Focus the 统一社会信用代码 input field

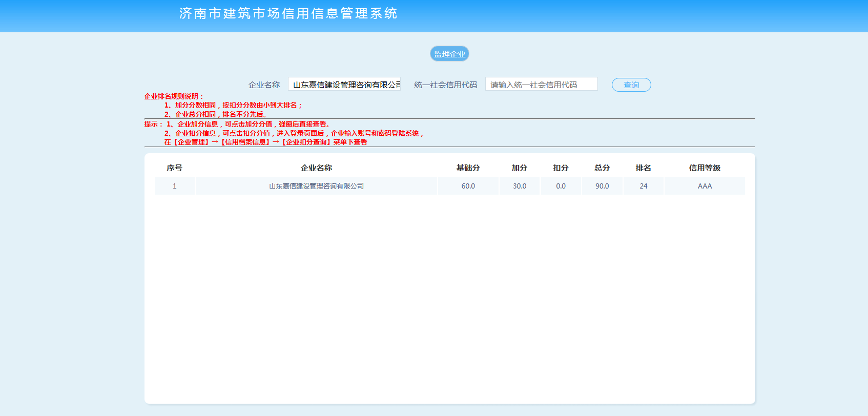pos(542,84)
